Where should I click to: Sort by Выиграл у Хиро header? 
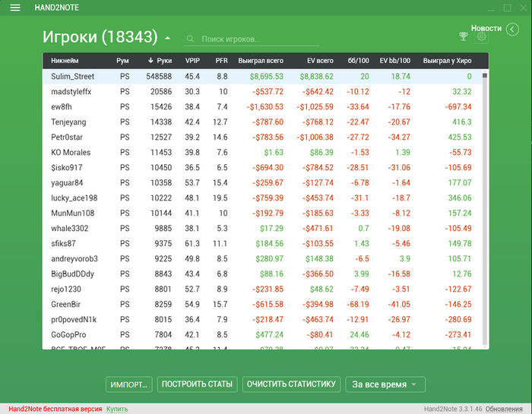click(x=447, y=61)
